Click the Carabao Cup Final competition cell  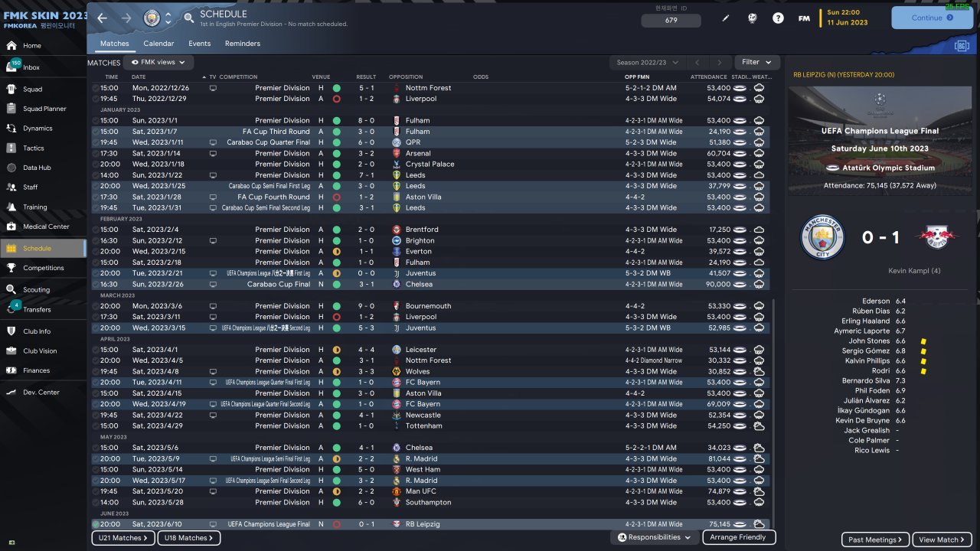click(x=279, y=284)
